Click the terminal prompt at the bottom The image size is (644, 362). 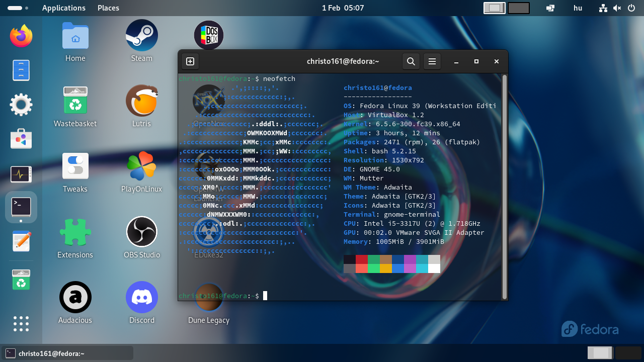[219, 296]
